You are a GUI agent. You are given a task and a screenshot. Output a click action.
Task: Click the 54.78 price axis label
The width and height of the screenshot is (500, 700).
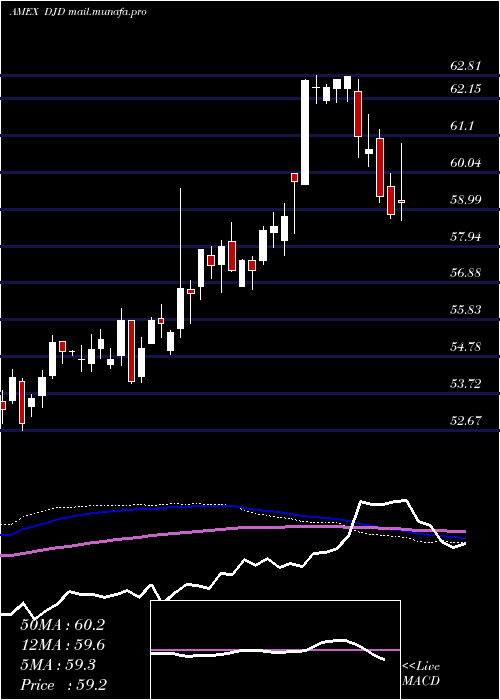[466, 346]
